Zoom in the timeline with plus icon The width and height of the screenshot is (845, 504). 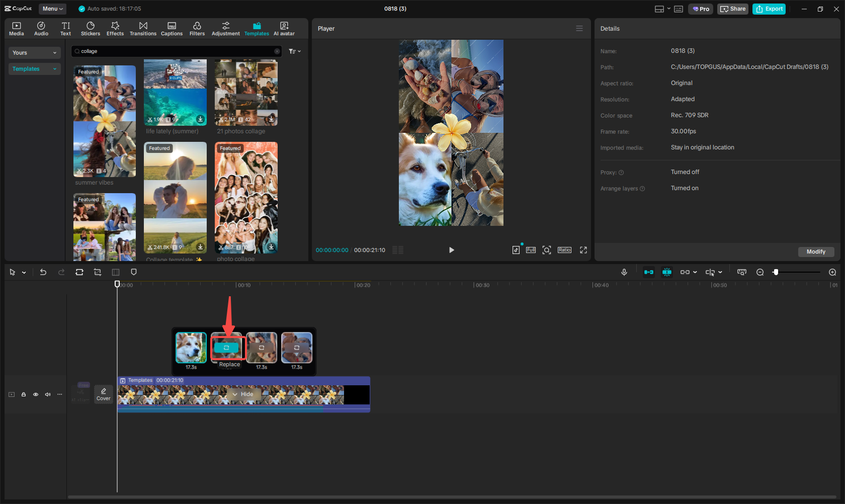(x=832, y=272)
